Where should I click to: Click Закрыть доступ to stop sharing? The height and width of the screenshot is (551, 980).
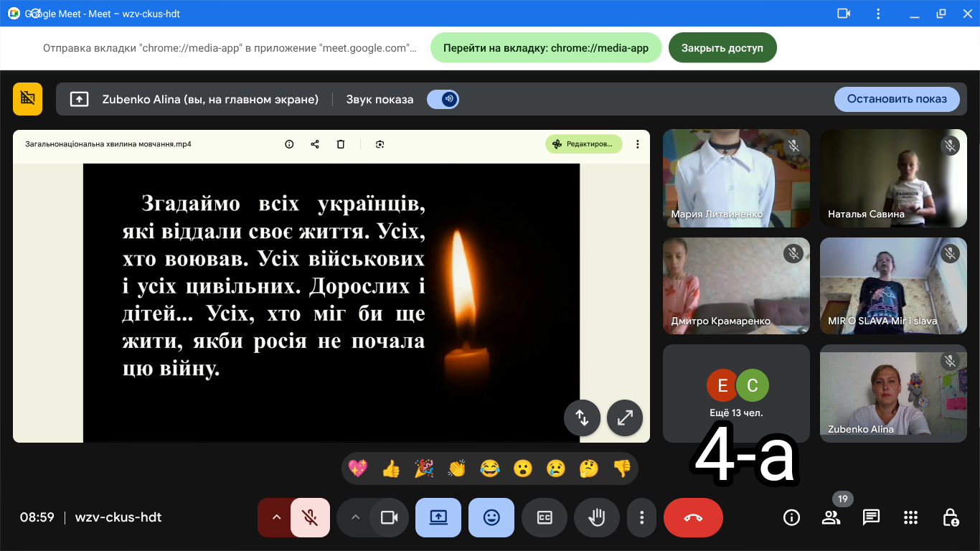(722, 48)
